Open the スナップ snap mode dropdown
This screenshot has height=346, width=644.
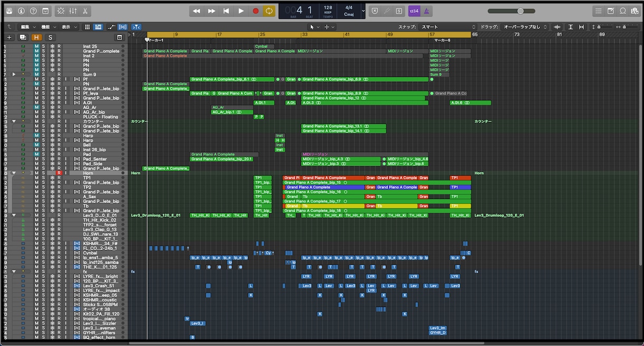tap(448, 27)
